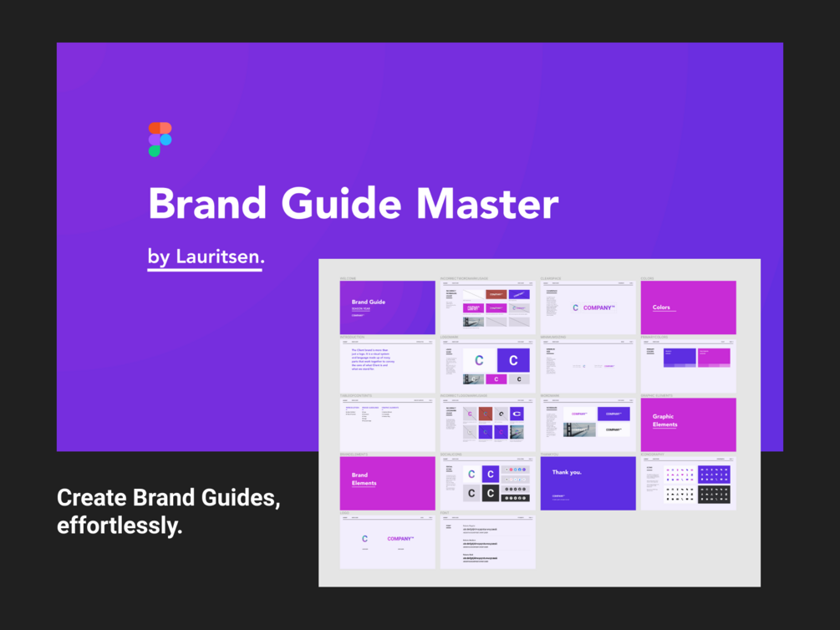Click the purple swatch on Primary Colors page
840x630 pixels.
(x=680, y=358)
